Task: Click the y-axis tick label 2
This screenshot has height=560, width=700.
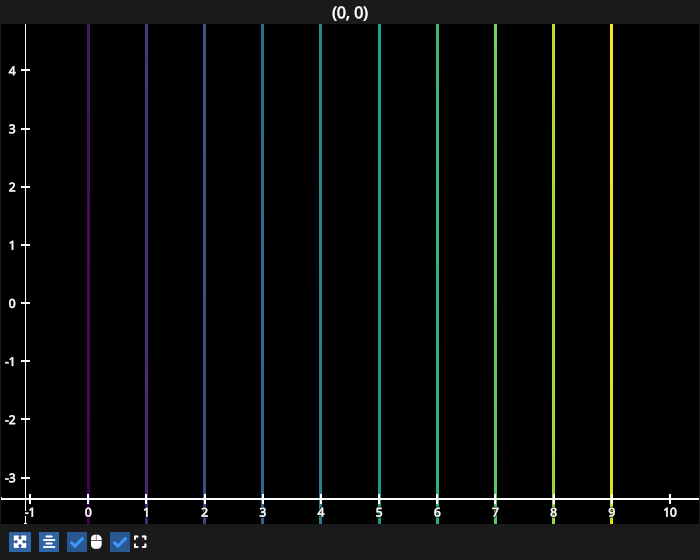Action: point(12,187)
